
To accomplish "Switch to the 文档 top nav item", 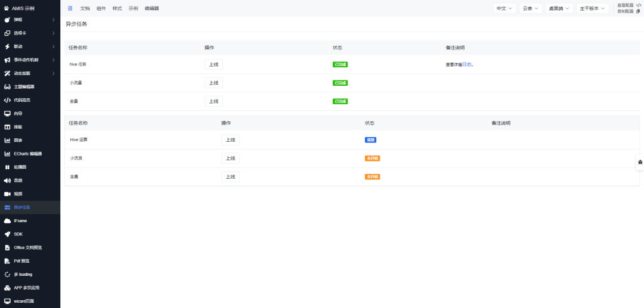I will point(85,8).
